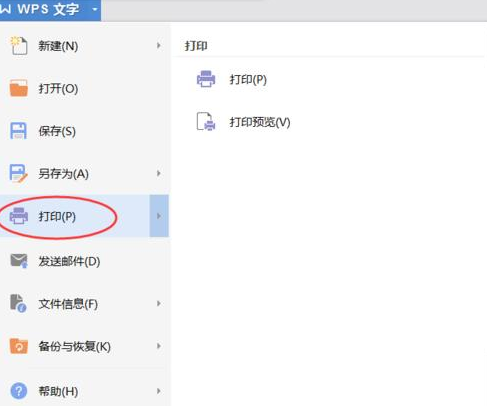
Task: Click the New document icon
Action: coord(19,46)
